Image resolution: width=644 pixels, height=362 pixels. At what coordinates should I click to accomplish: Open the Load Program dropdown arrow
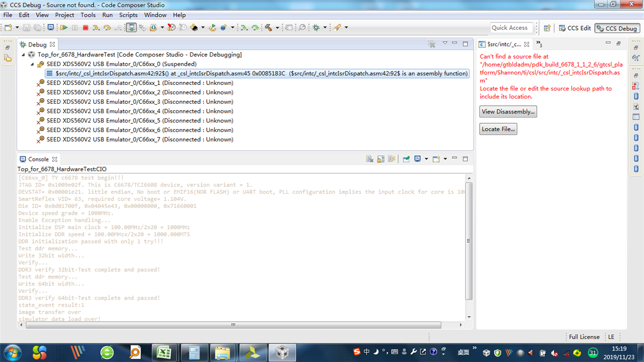162,27
